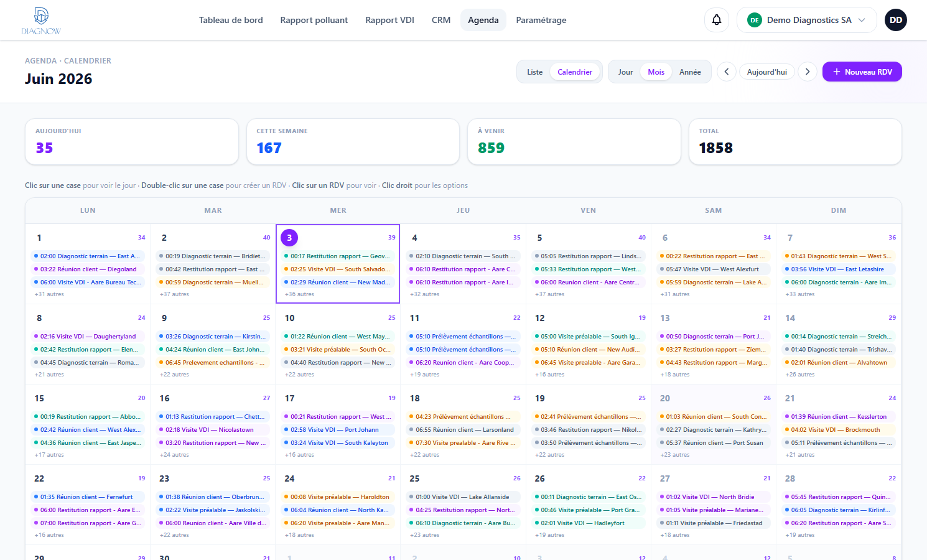Expand +16 autres on day 22
This screenshot has width=927, height=560.
(49, 535)
